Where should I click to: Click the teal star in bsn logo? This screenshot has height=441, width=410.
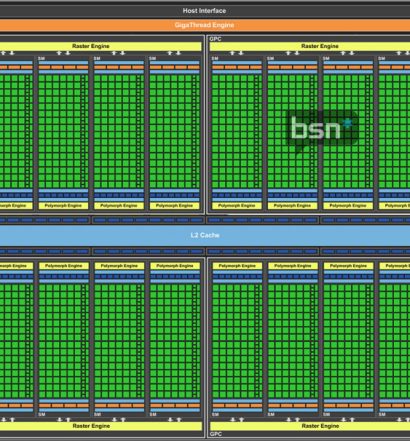(348, 123)
